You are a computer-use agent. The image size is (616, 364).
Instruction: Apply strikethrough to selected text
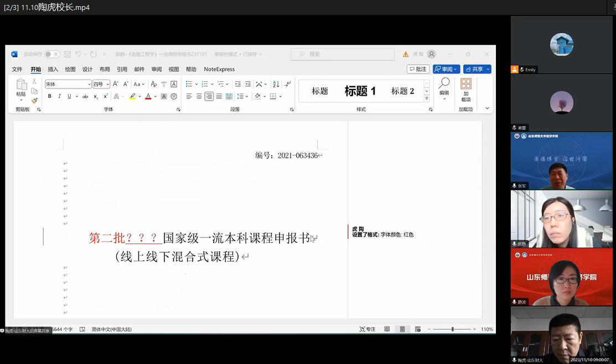pyautogui.click(x=85, y=96)
